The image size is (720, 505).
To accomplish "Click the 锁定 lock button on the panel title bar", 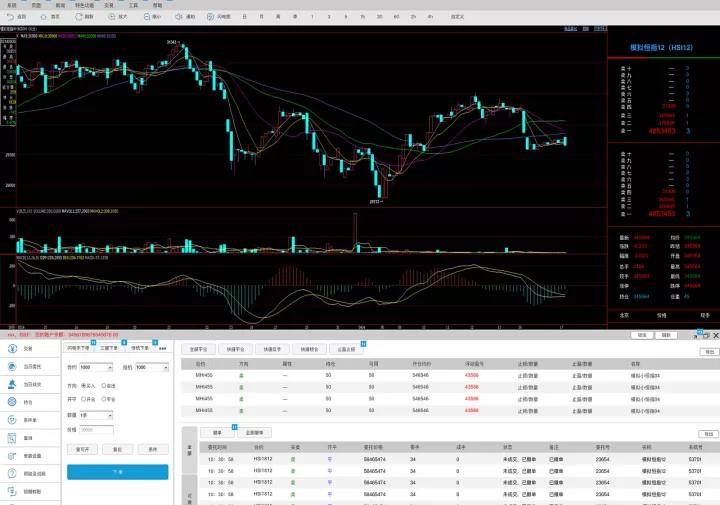I will pyautogui.click(x=642, y=335).
